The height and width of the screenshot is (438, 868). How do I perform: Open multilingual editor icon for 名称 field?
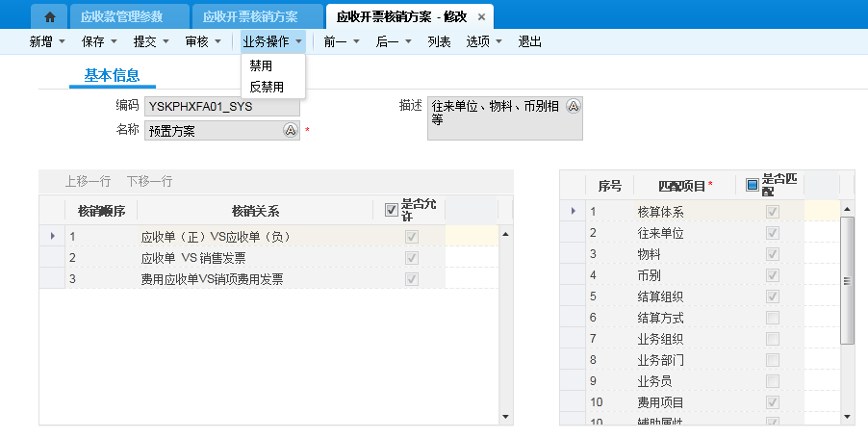pos(290,131)
